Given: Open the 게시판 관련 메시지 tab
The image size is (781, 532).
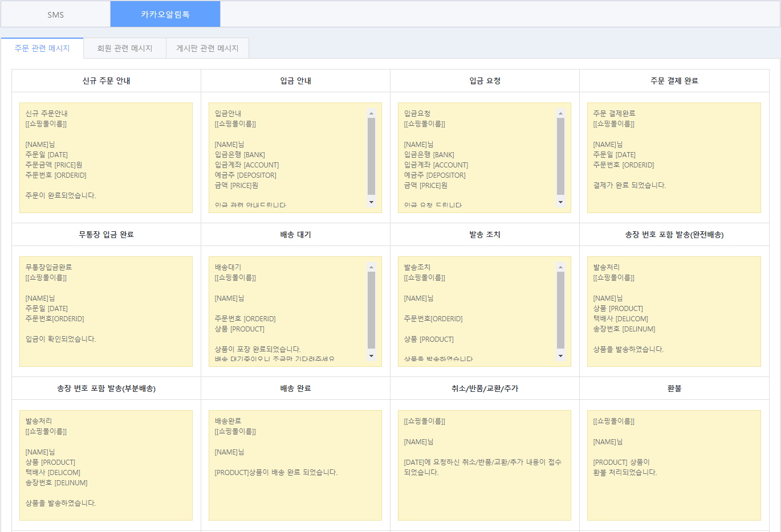Looking at the screenshot, I should pyautogui.click(x=208, y=48).
